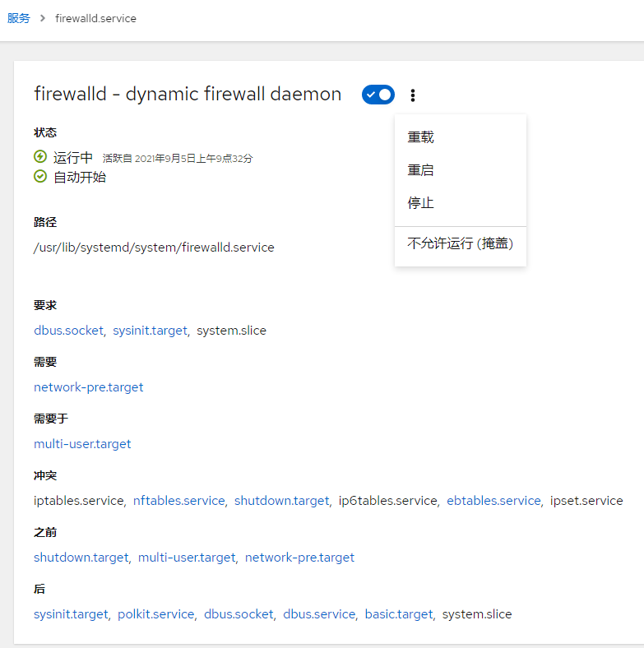Open nftables.service under 冲突
Screen dimensions: 644x648
[179, 501]
